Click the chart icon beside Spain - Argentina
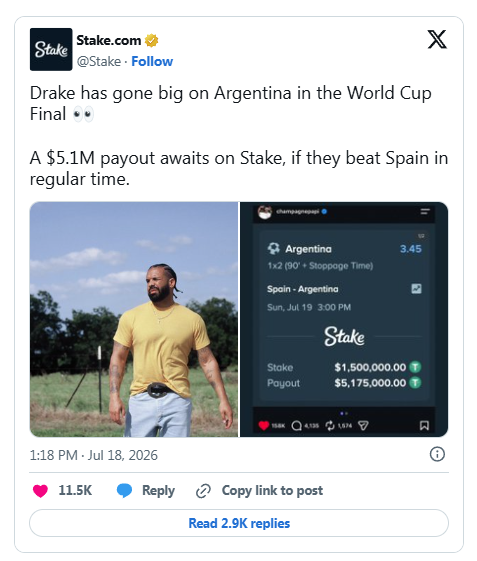The image size is (477, 561). 416,289
